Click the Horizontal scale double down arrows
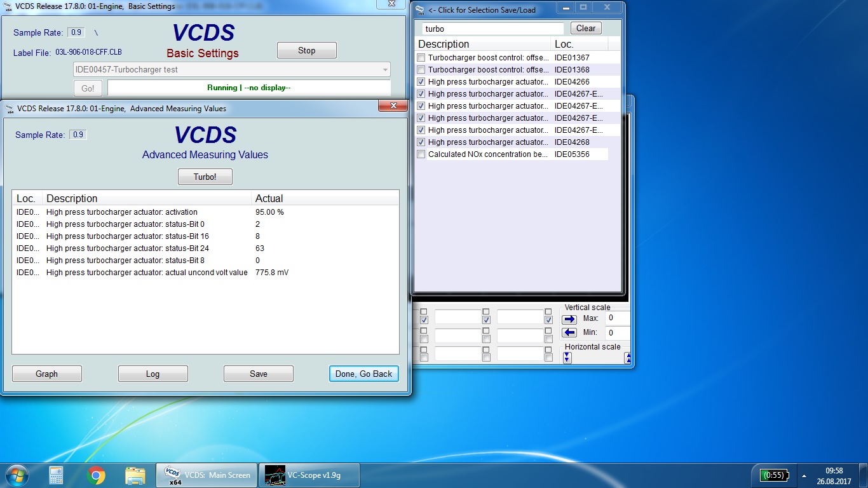 point(567,358)
